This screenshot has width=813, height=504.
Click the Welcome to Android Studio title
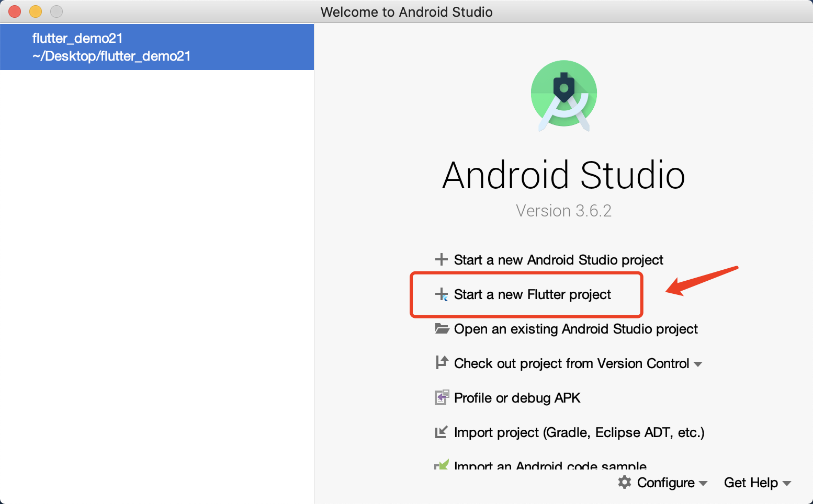click(406, 12)
